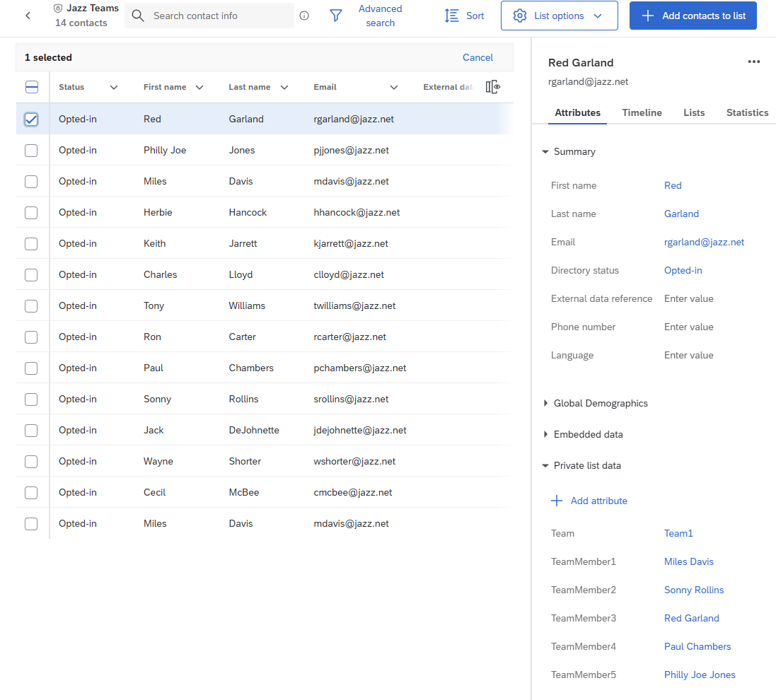
Task: Click External data reference Enter value
Action: click(x=688, y=299)
